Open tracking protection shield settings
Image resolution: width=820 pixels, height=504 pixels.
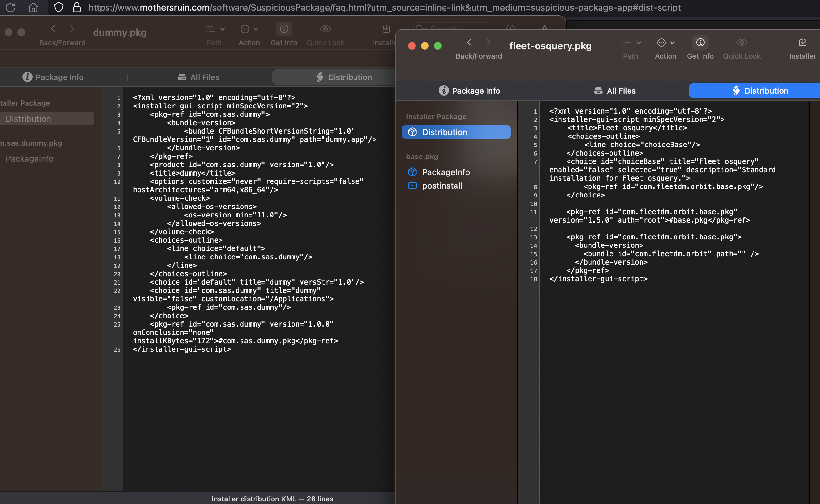point(58,7)
